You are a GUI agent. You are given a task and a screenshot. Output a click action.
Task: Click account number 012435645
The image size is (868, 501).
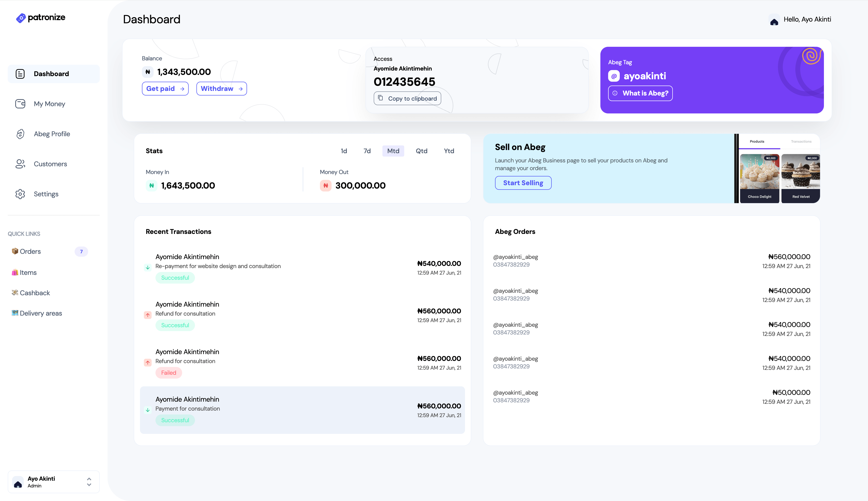point(404,81)
